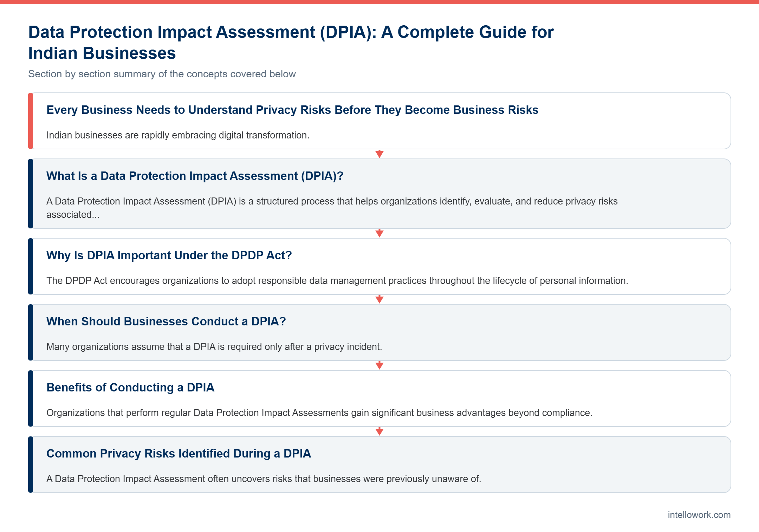
Task: Select heading 'Common Privacy Risks Identified During a DPIA'
Action: click(x=179, y=454)
